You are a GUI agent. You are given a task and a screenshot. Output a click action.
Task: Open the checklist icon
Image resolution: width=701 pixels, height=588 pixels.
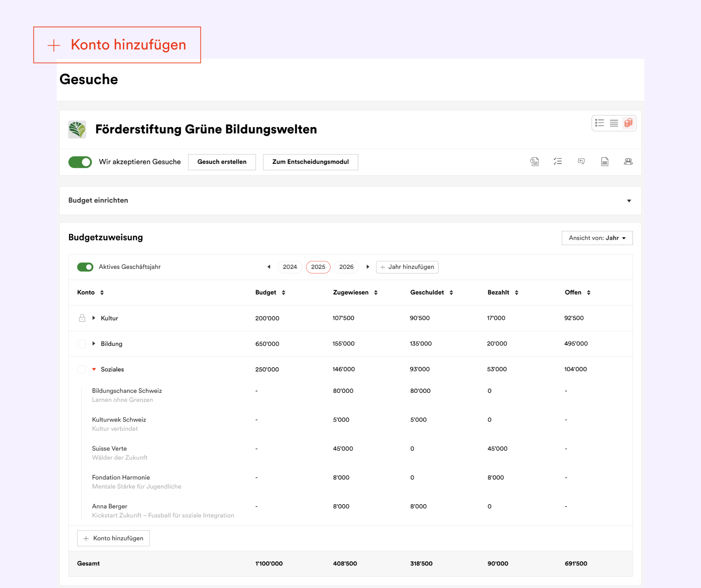[x=558, y=161]
